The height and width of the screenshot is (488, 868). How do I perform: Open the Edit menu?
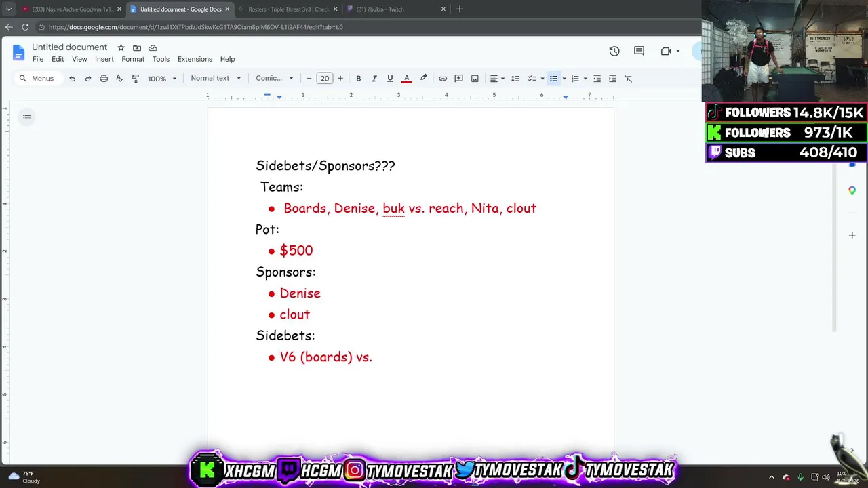pyautogui.click(x=58, y=59)
